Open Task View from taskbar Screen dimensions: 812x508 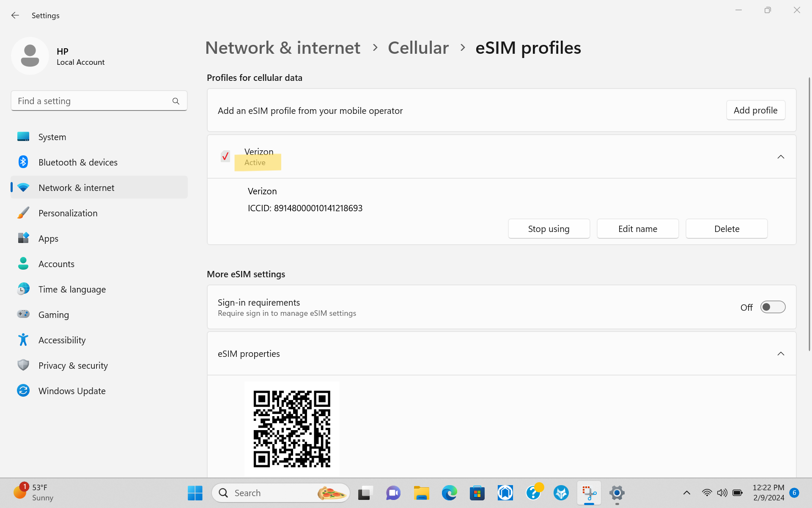pyautogui.click(x=365, y=493)
